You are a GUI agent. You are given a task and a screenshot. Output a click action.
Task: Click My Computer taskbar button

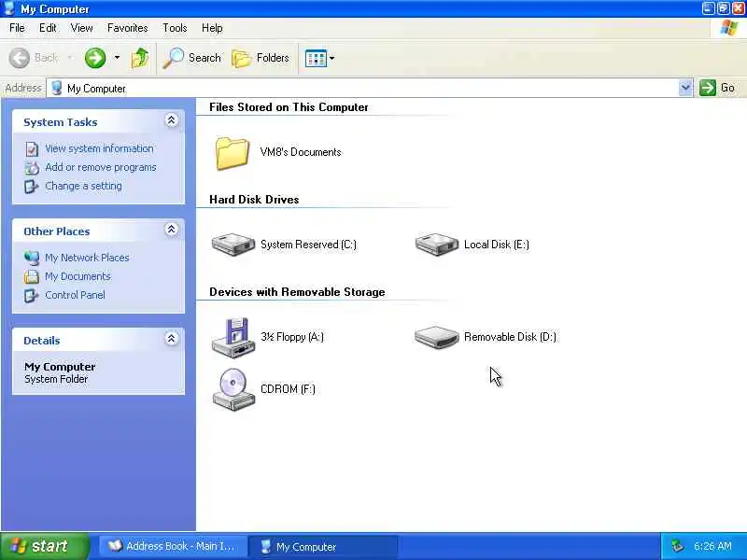[323, 546]
